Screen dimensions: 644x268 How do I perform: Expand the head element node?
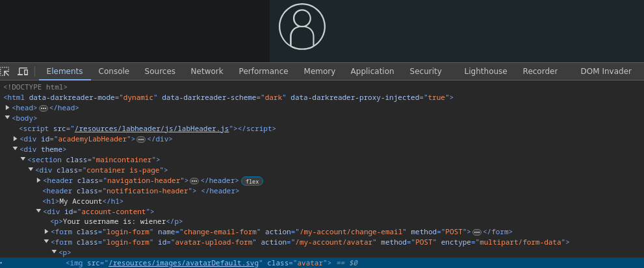7,108
